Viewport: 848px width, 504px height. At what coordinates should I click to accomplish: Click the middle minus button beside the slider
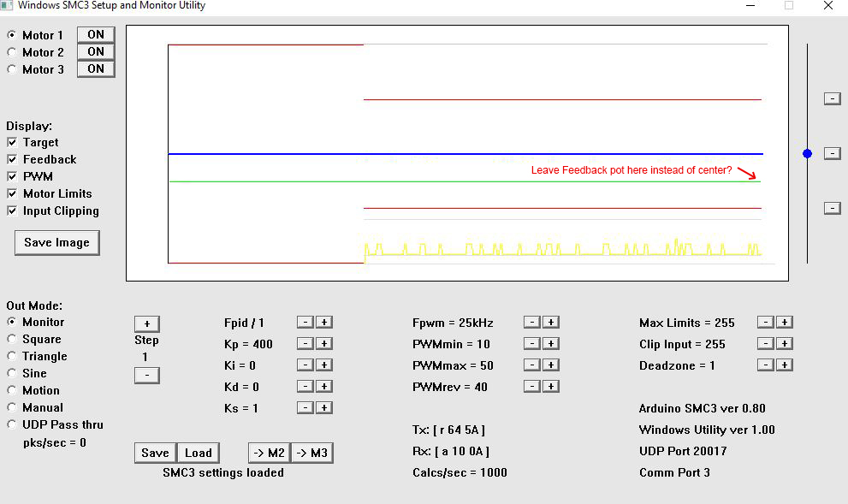[832, 153]
